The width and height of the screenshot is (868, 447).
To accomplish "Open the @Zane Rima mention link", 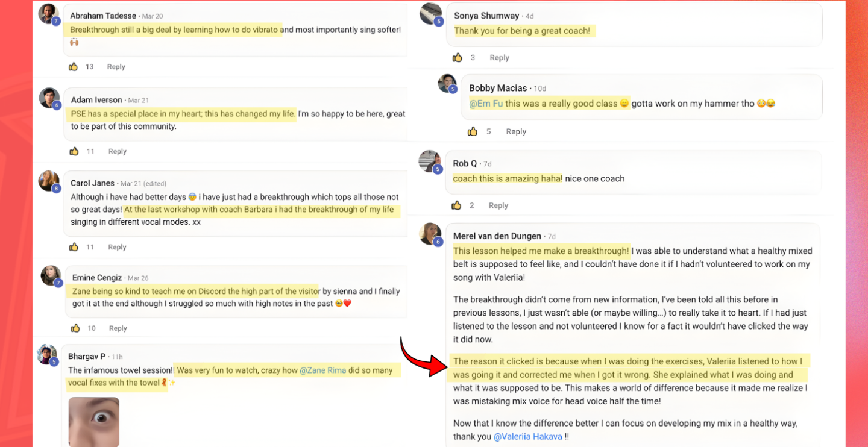I will click(322, 370).
